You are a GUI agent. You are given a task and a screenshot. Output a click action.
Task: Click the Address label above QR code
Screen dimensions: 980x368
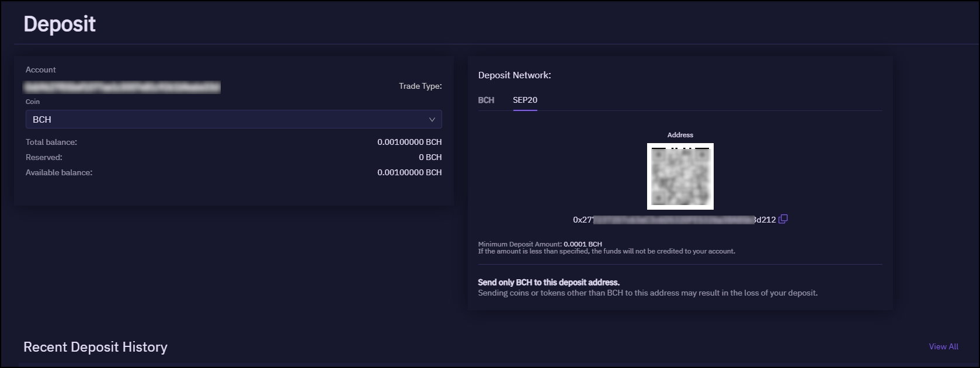pos(680,135)
